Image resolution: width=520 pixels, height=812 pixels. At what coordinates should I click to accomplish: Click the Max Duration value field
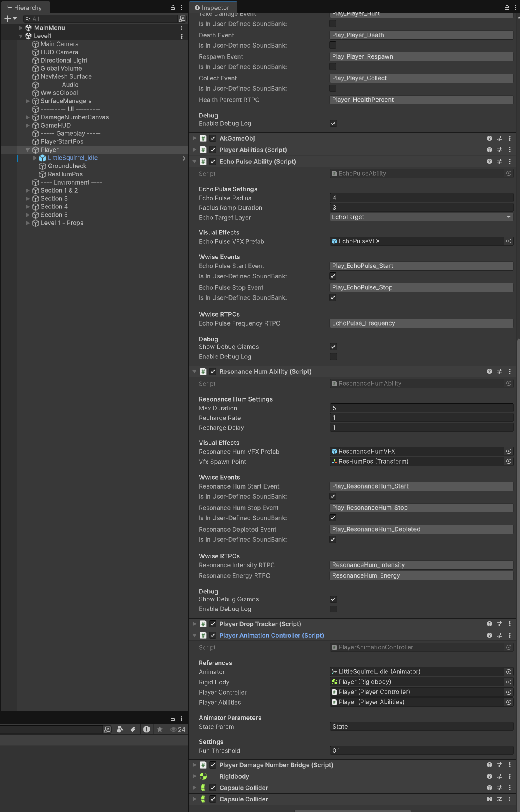pyautogui.click(x=421, y=408)
